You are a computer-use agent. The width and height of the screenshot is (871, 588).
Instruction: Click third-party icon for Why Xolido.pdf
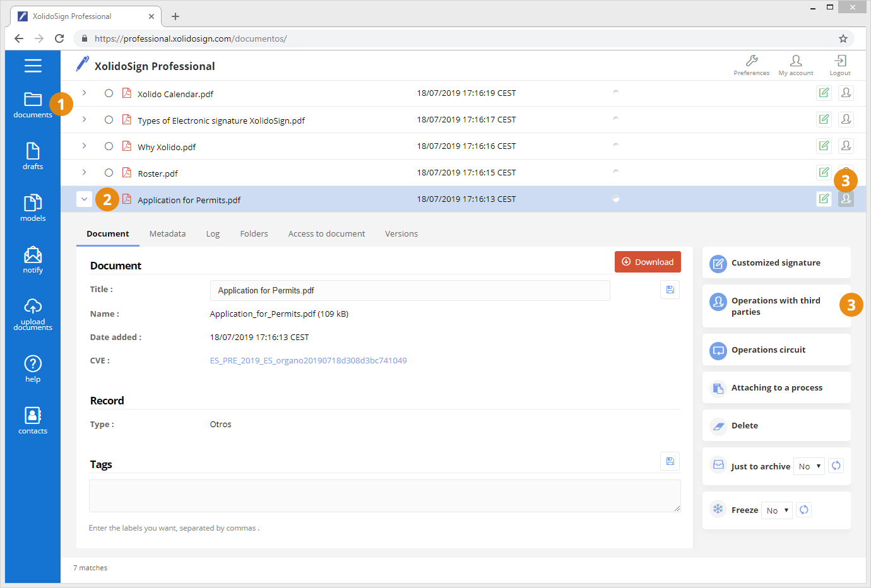(x=846, y=146)
